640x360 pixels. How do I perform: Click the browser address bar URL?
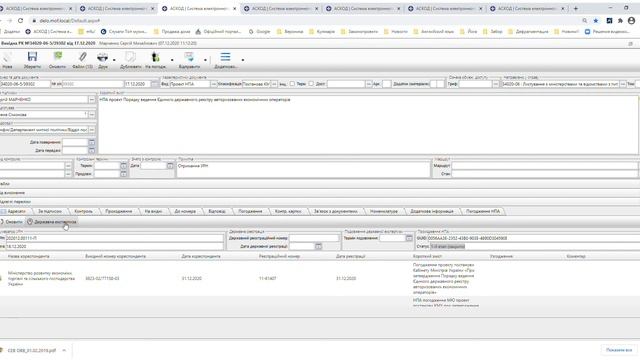(x=70, y=20)
